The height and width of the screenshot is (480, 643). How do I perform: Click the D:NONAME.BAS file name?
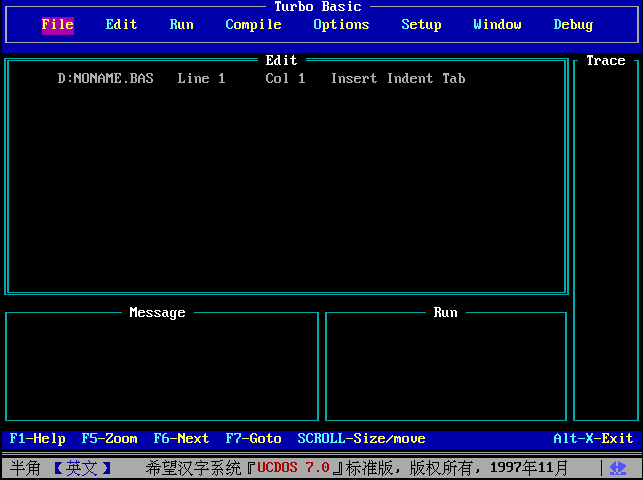(x=105, y=78)
